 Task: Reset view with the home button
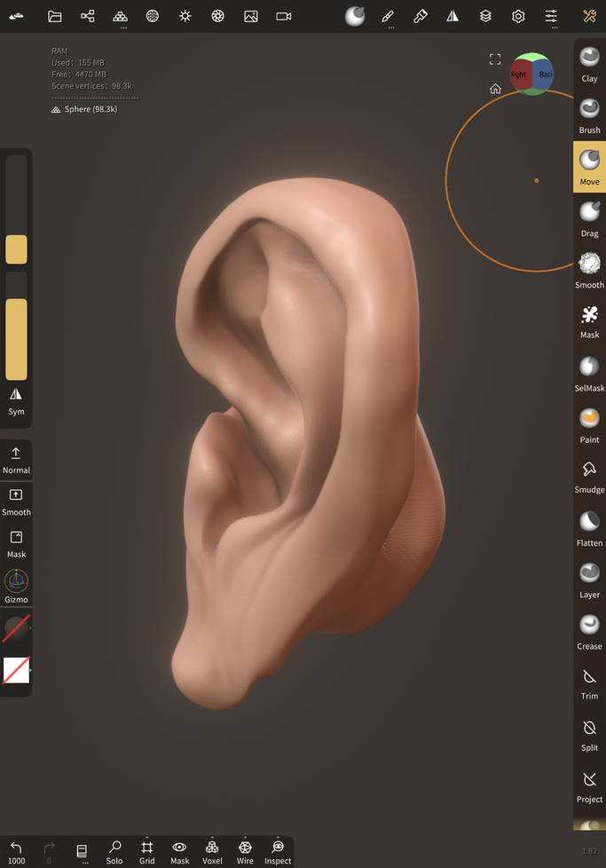(x=495, y=89)
